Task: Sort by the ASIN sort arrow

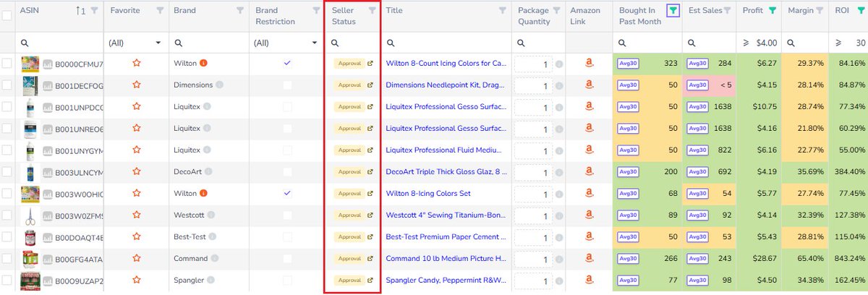Action: tap(80, 11)
